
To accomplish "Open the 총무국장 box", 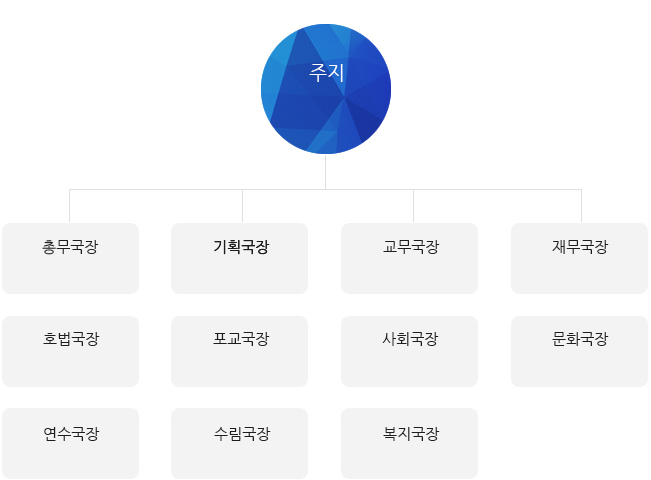I will [x=70, y=258].
